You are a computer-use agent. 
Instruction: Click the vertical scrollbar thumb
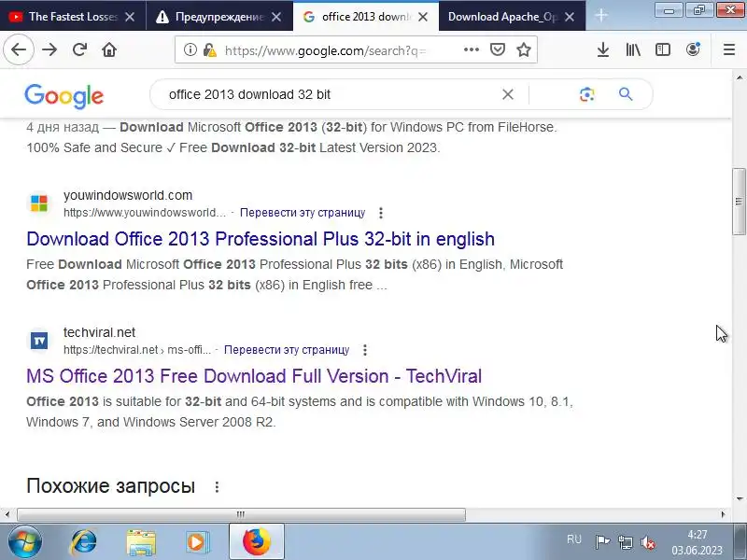(739, 202)
